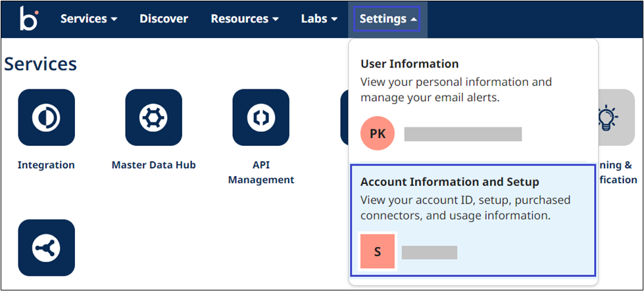Choose Account Information and Setup heading
This screenshot has height=291, width=644.
450,182
